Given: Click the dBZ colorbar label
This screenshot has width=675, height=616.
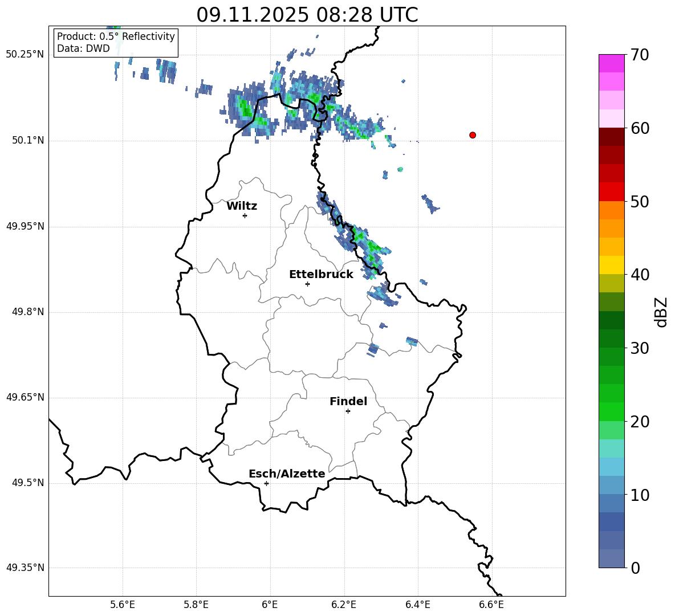Looking at the screenshot, I should click(661, 312).
